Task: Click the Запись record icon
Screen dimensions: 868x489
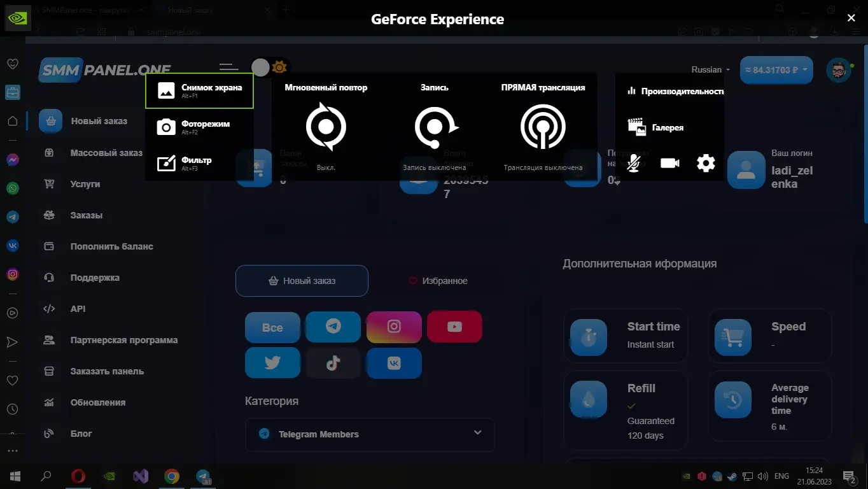Action: 435,127
